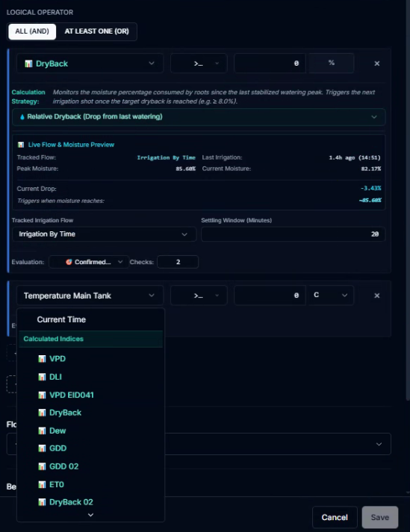Click the Save button
The height and width of the screenshot is (532, 410).
point(380,517)
